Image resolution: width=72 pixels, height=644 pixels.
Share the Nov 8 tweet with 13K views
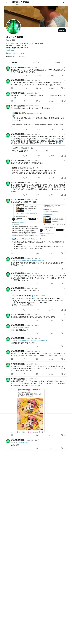[65, 130]
